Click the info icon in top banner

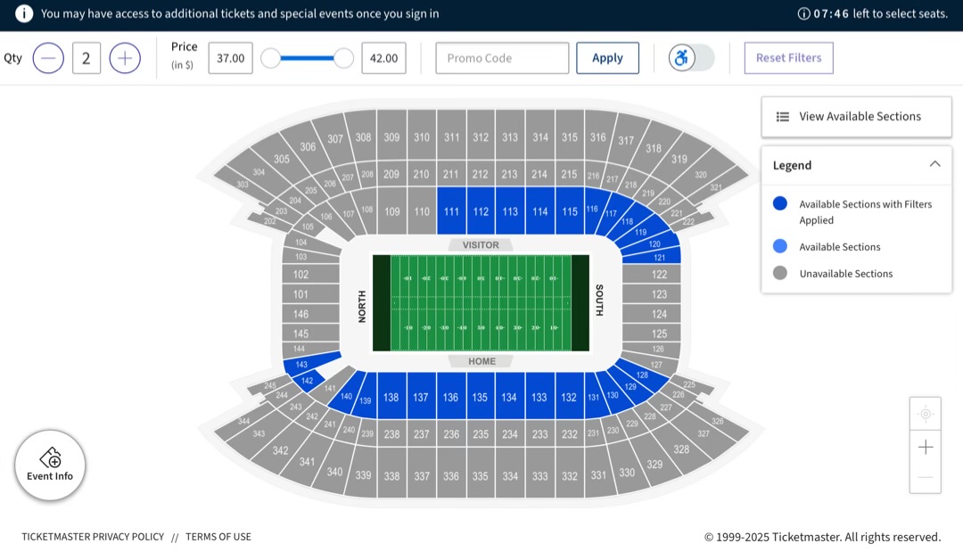tap(24, 13)
